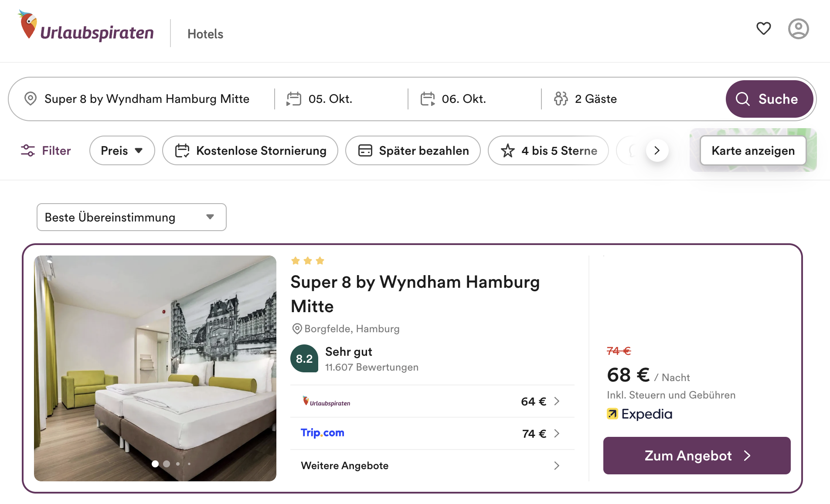Image resolution: width=830 pixels, height=504 pixels.
Task: Select the Trip.com 74 € offer
Action: point(432,433)
